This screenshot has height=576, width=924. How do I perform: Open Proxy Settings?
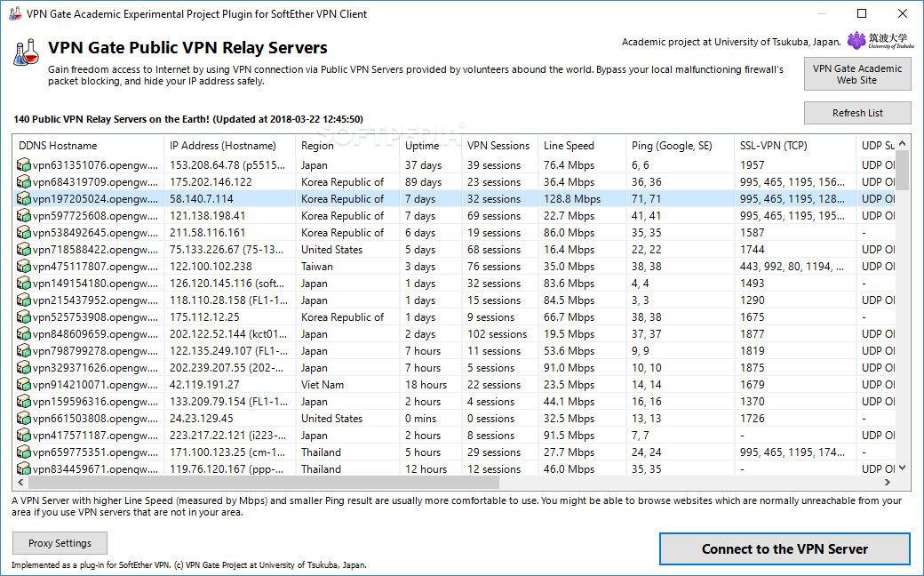60,543
